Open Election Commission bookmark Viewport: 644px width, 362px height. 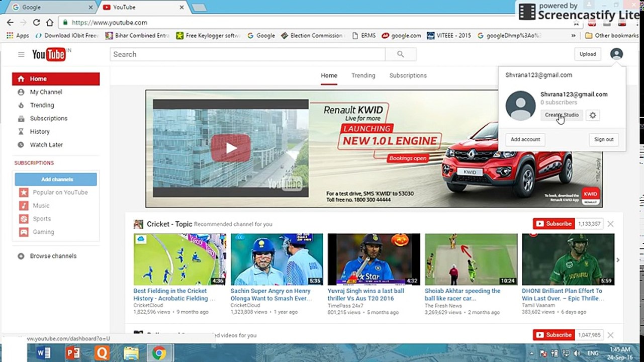313,36
